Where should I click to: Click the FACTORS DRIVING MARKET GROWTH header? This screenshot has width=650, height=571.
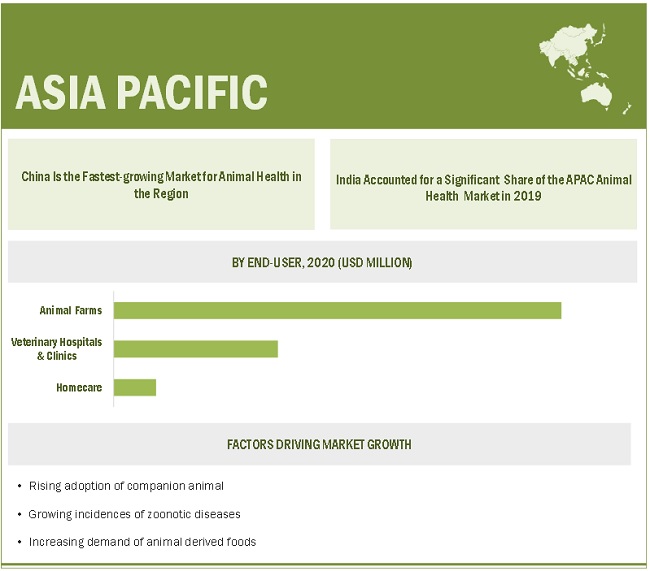319,444
